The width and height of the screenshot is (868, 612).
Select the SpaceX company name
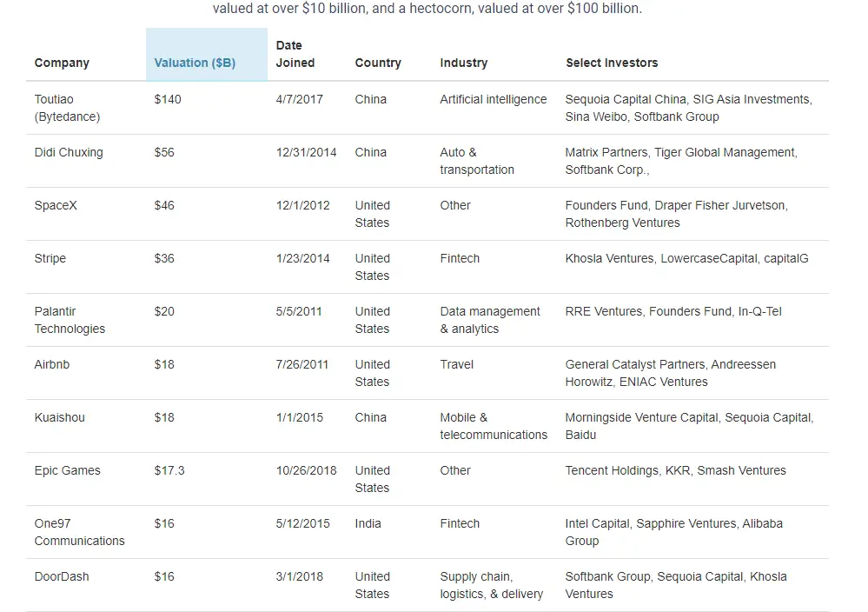tap(56, 205)
